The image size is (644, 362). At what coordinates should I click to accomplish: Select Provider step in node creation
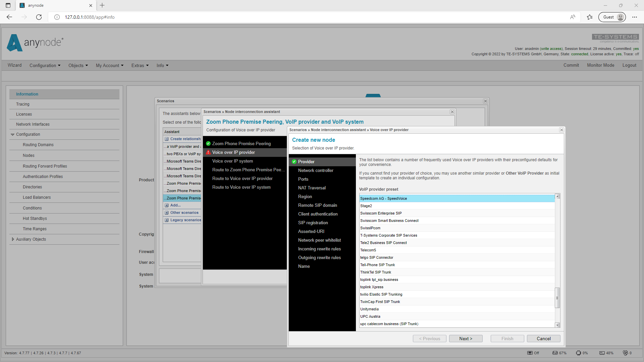(307, 161)
